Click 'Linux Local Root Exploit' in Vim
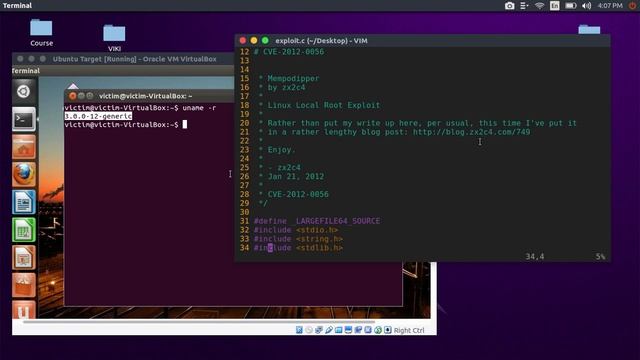Viewport: 640px width, 360px height. (x=324, y=105)
